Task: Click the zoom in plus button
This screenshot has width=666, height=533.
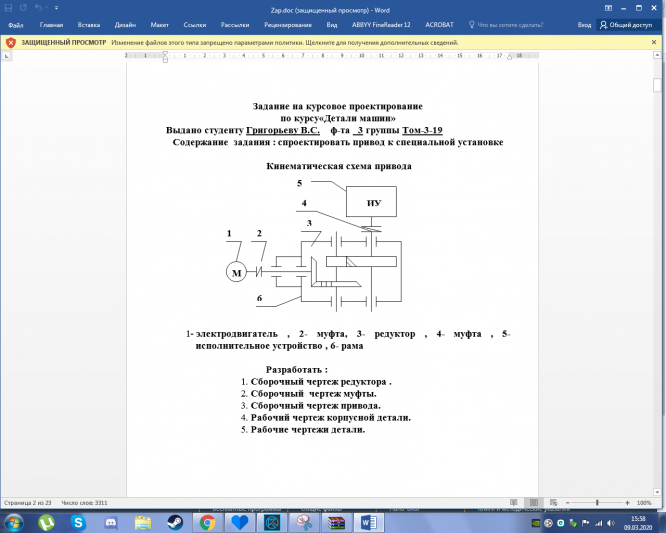Action: [627, 503]
